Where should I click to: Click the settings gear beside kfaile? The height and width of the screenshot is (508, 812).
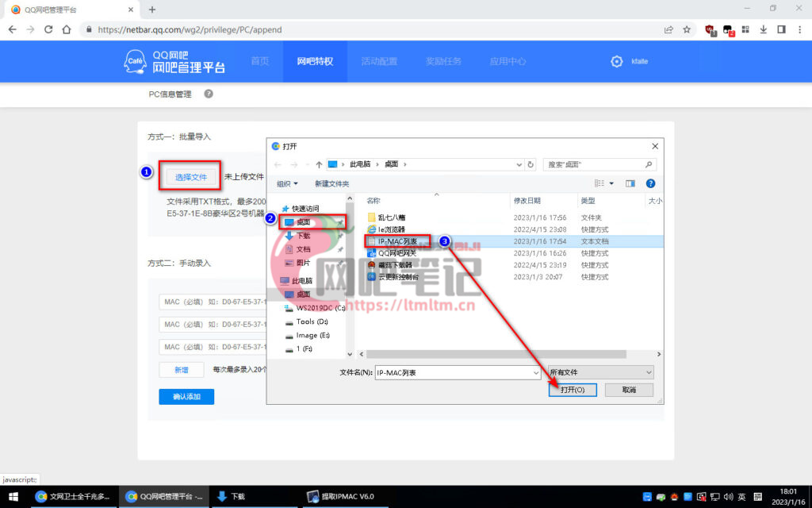[616, 61]
